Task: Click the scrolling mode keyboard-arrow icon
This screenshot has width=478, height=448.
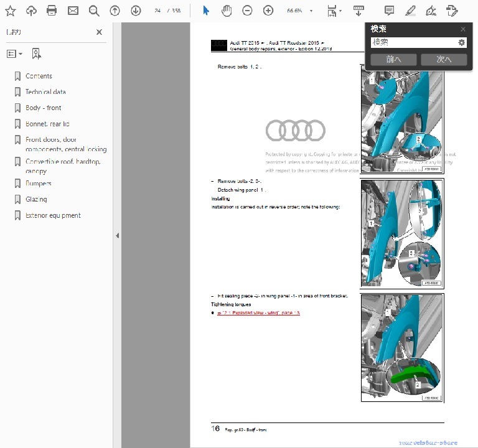Action: click(358, 11)
